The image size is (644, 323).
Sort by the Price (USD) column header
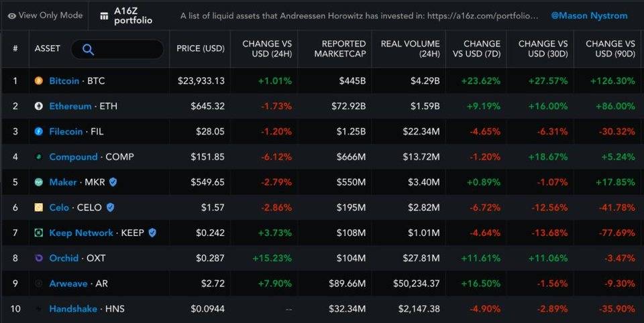point(201,48)
